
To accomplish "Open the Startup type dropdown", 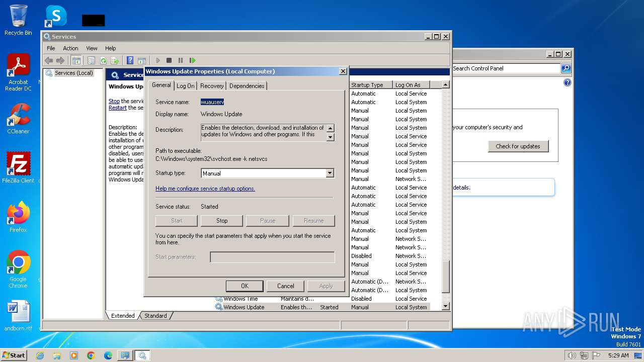I will [330, 173].
